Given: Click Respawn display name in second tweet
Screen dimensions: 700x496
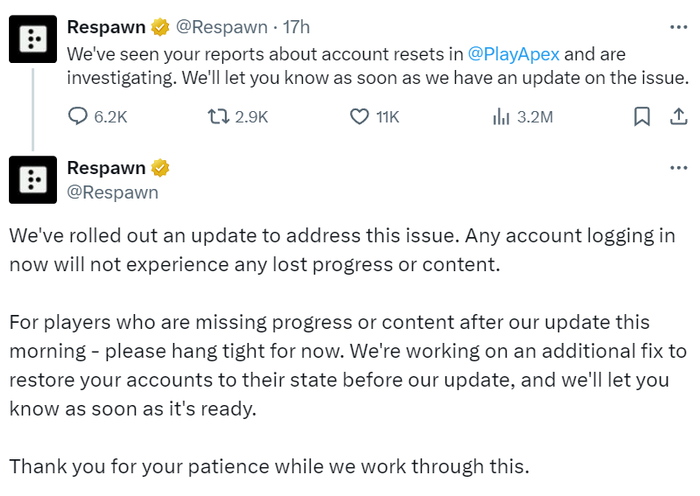Looking at the screenshot, I should pyautogui.click(x=106, y=168).
